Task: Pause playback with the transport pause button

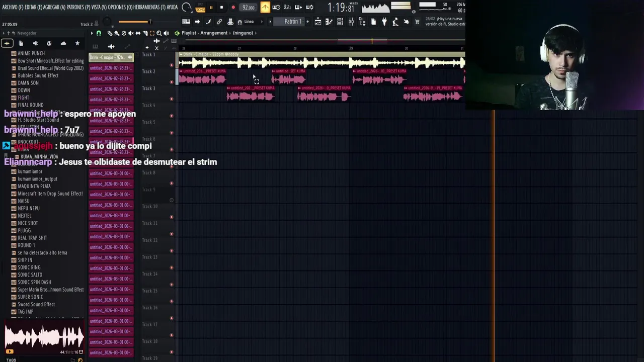Action: tap(211, 8)
